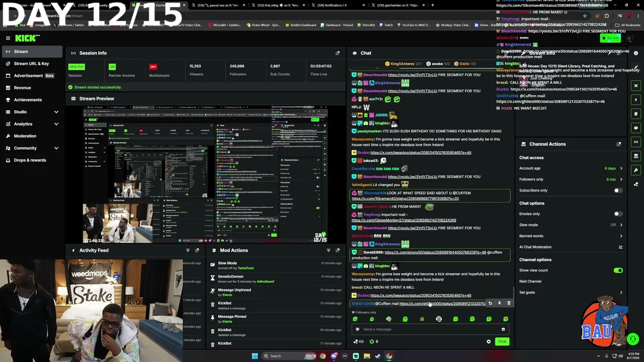Viewport: 644px width, 362px height.
Task: Pin the GHOSTx000 chat message
Action: coord(499,304)
